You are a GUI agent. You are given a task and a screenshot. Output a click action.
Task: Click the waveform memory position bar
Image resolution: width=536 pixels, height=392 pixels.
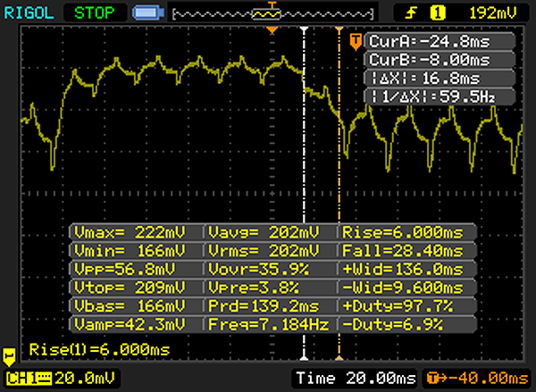point(272,14)
